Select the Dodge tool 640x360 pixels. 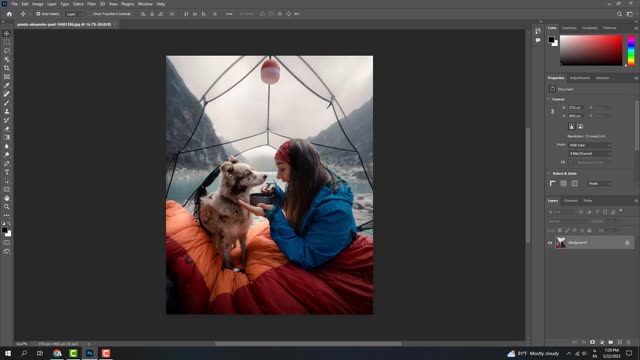click(x=7, y=155)
